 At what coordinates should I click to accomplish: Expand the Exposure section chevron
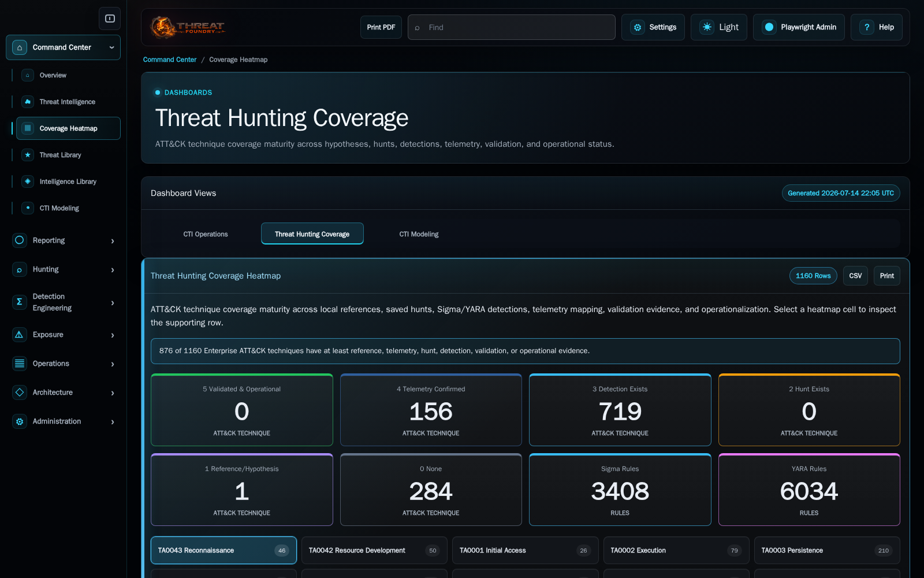(113, 335)
